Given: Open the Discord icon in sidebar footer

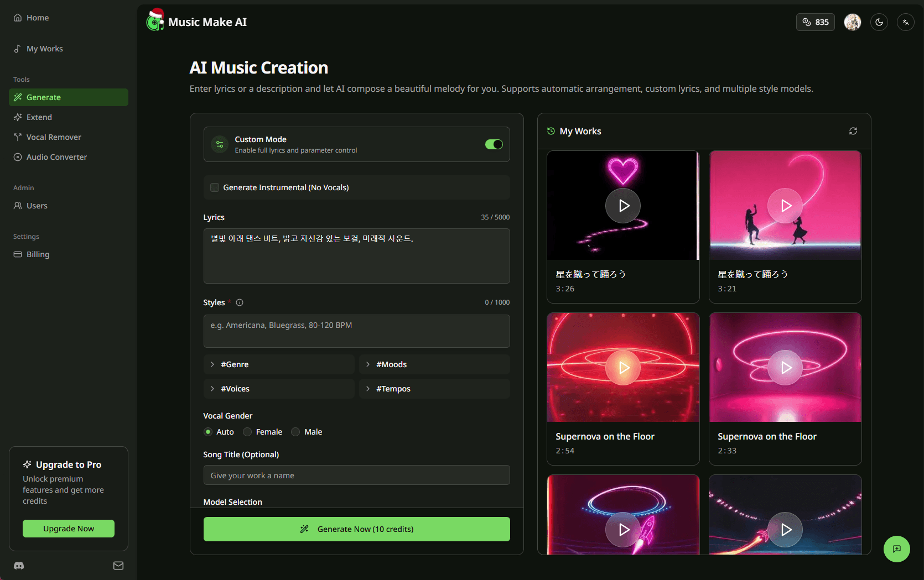Looking at the screenshot, I should 18,566.
